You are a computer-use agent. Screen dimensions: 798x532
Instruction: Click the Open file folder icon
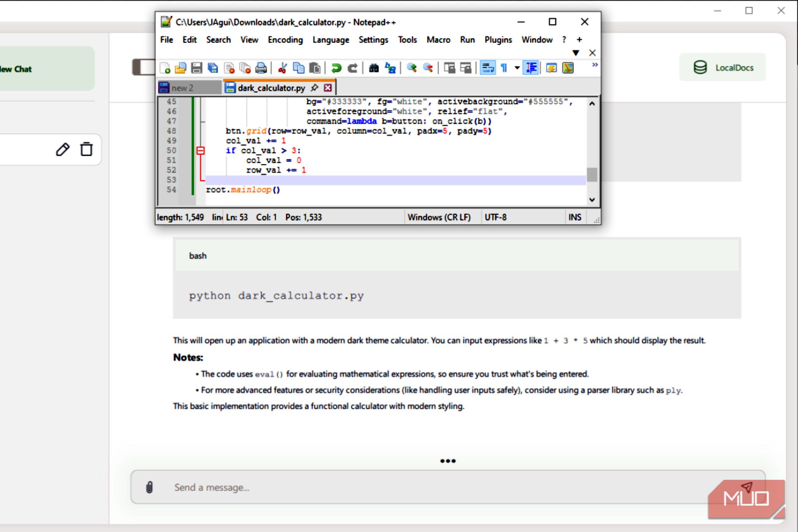click(x=180, y=68)
